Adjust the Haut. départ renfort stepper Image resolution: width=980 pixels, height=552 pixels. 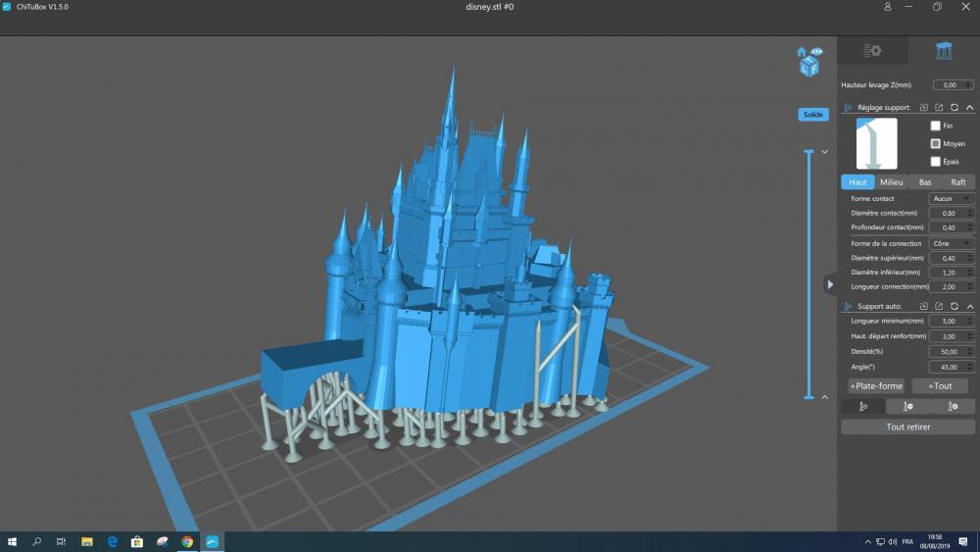click(x=970, y=336)
